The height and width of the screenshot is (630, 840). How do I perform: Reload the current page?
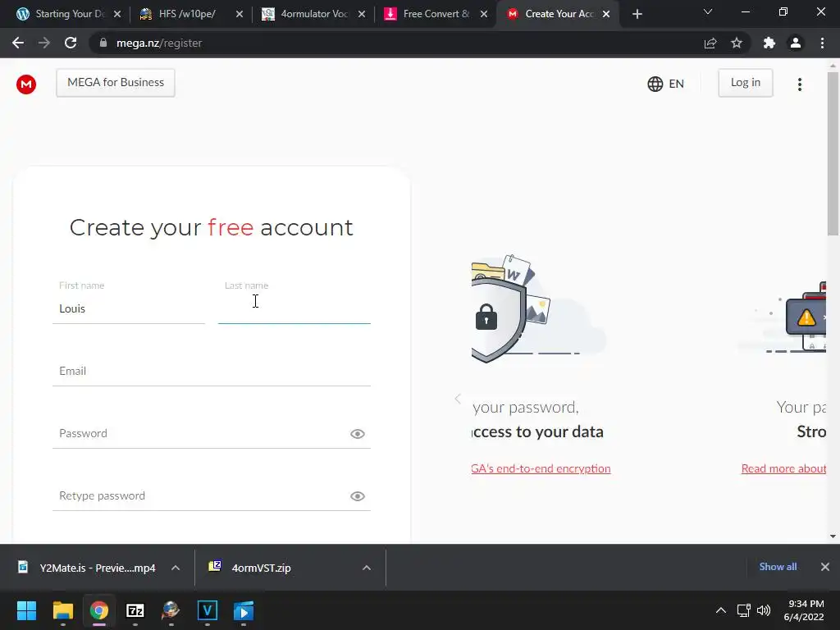(71, 43)
